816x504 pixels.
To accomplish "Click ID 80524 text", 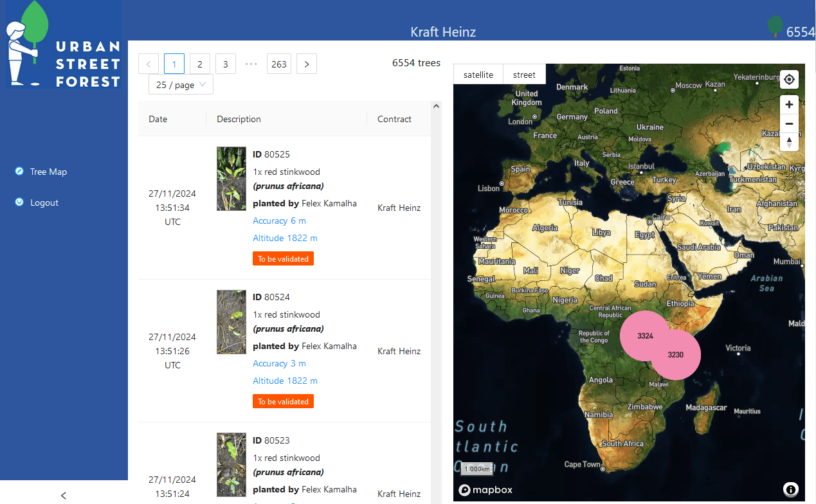I will (271, 297).
